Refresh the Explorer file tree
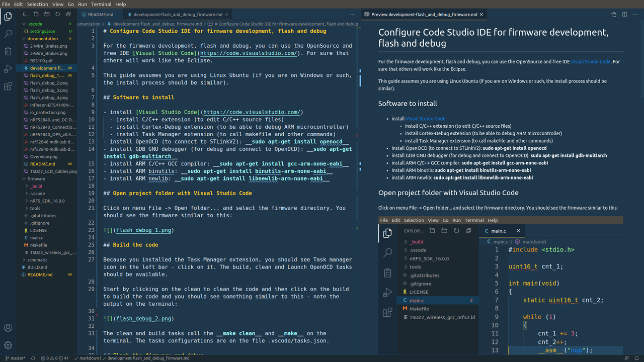Screen dimensions: 644x362 tap(57, 15)
